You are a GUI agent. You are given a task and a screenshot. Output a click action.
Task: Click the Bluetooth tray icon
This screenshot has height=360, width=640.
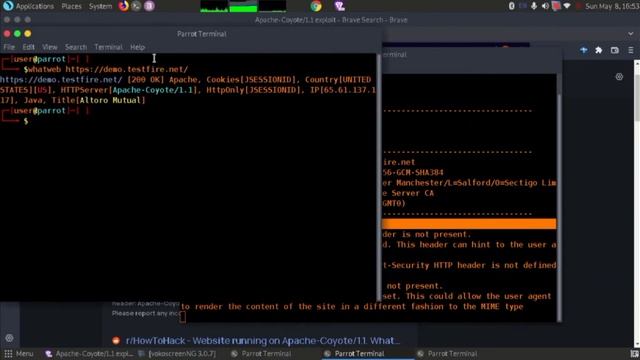point(511,6)
